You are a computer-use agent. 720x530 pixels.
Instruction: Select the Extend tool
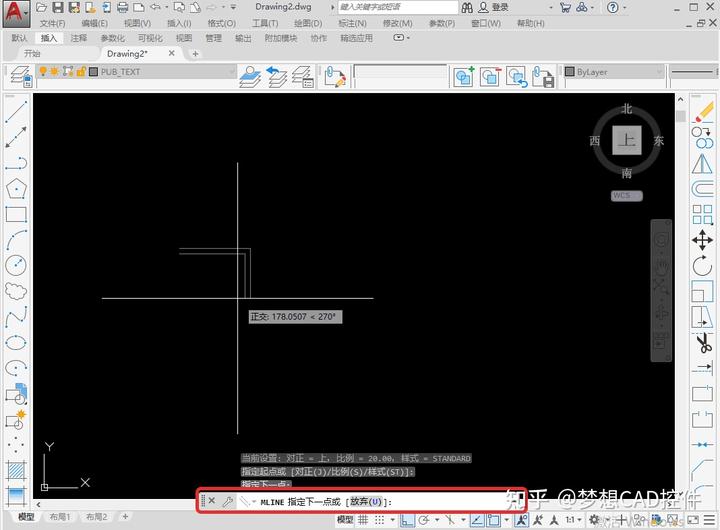702,367
